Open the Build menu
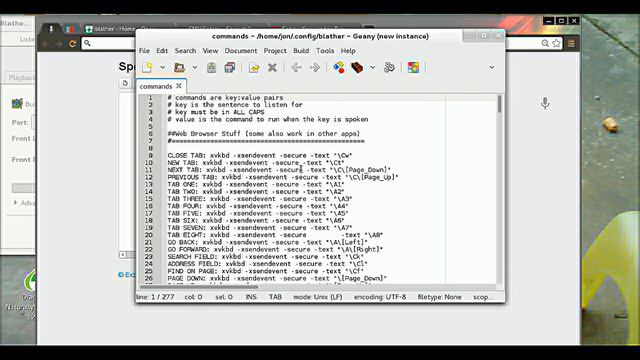 301,51
